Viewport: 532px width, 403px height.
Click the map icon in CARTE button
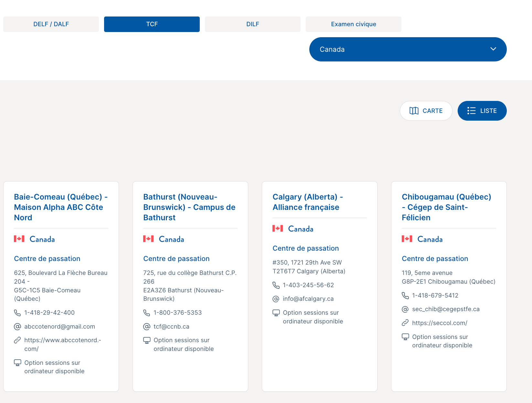point(414,111)
